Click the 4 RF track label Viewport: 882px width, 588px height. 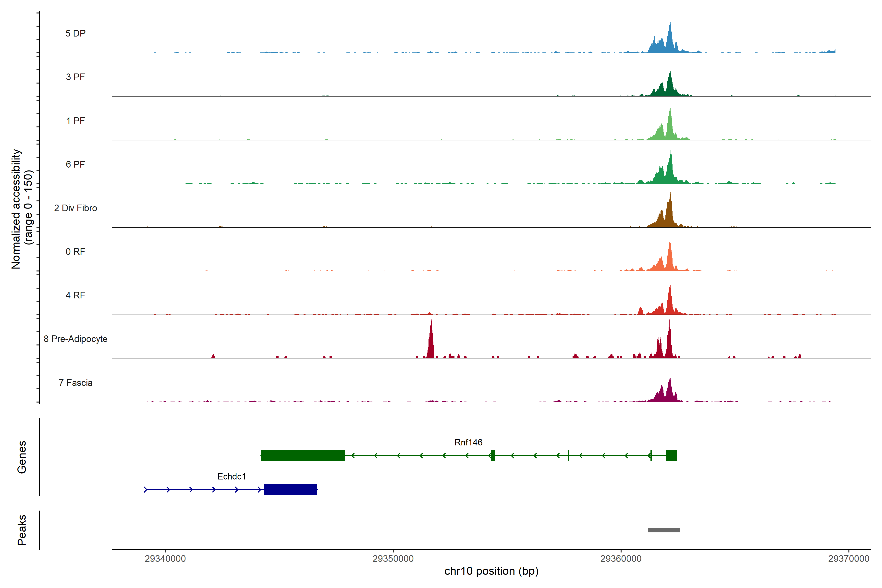75,295
